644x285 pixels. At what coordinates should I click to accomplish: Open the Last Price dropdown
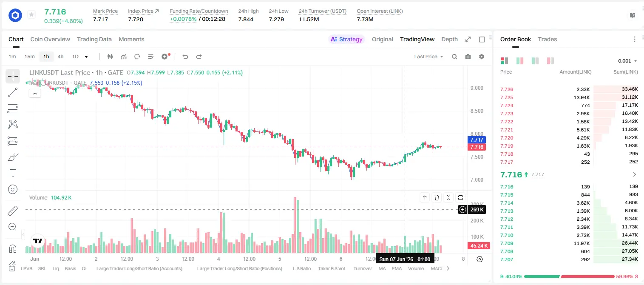[x=428, y=57]
